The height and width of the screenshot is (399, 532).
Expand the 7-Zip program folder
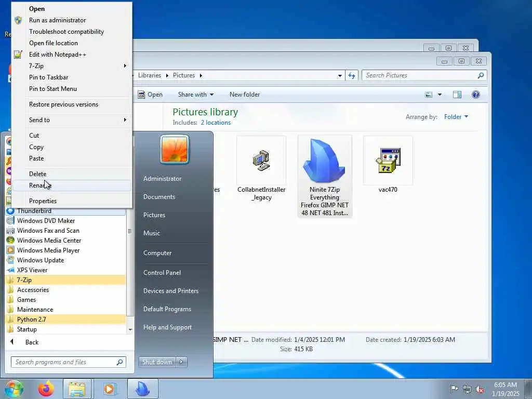point(65,280)
